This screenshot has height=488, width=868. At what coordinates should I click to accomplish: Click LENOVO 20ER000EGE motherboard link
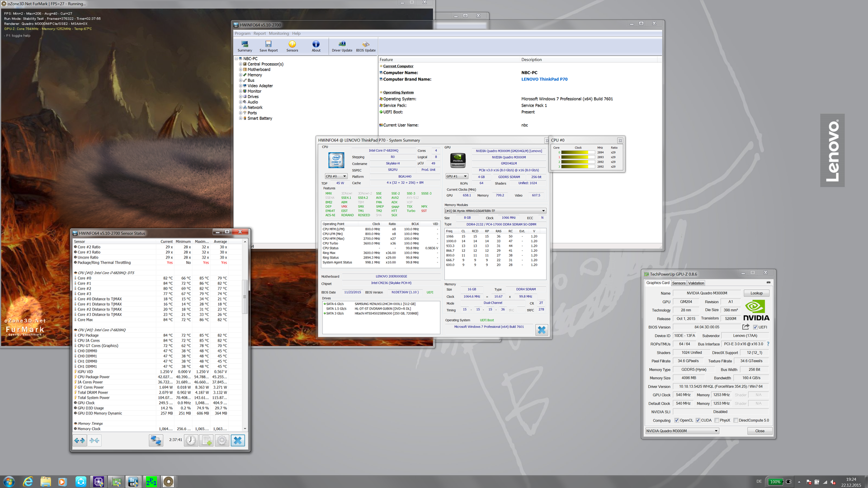pos(392,277)
